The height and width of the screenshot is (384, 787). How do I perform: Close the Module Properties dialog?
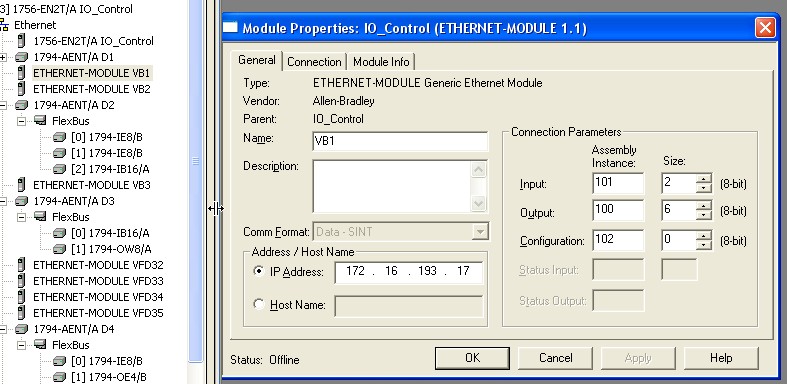765,28
